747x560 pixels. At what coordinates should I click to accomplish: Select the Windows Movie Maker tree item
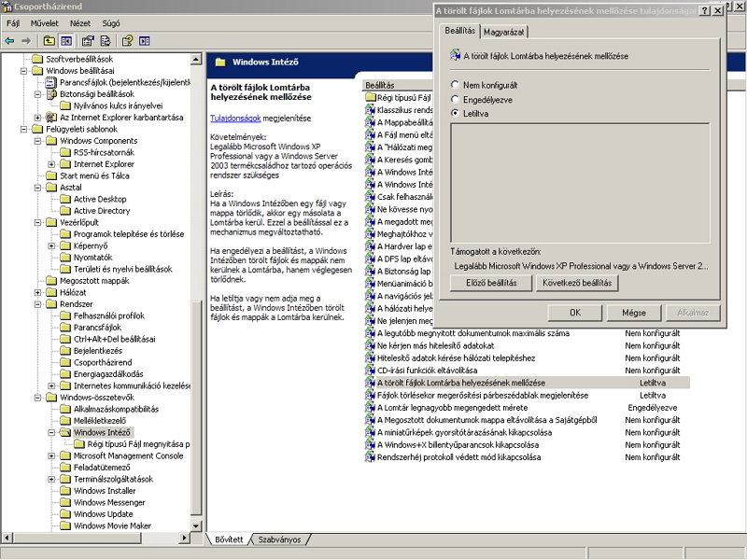point(112,525)
